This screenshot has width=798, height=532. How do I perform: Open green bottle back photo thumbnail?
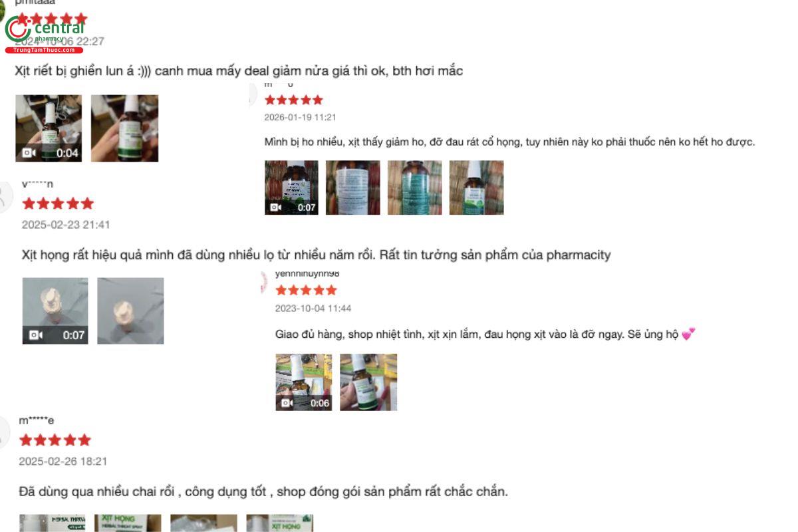[x=415, y=188]
